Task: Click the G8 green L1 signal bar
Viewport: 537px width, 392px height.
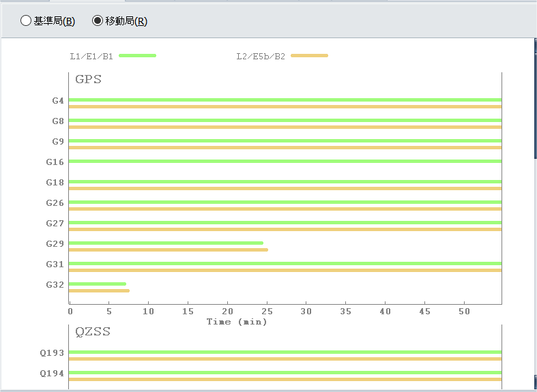Action: [x=285, y=121]
